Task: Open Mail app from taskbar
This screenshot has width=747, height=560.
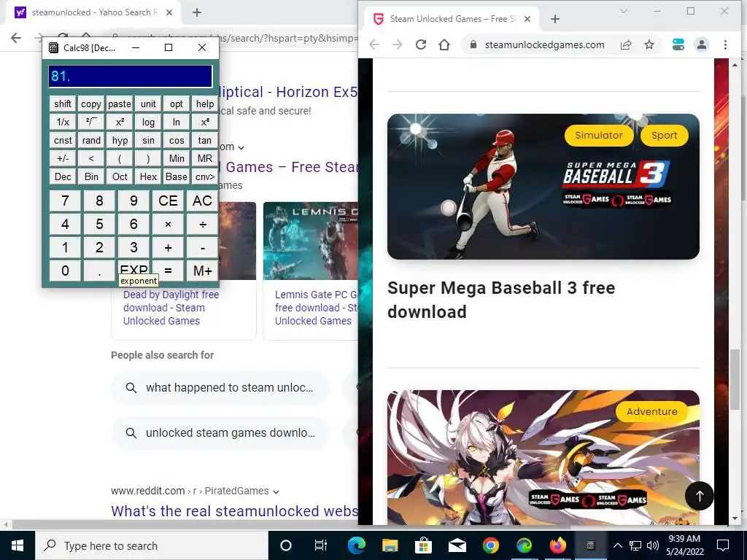Action: coord(457,545)
